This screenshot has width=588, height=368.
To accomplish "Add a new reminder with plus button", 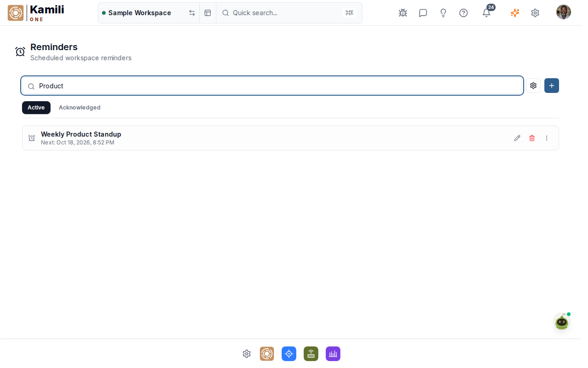I will [x=552, y=86].
